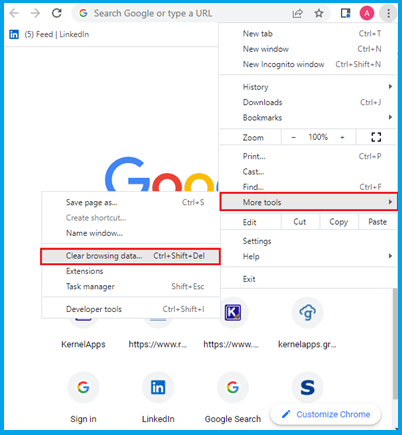The height and width of the screenshot is (435, 402).
Task: Click the 100% zoom level value
Action: pyautogui.click(x=318, y=137)
